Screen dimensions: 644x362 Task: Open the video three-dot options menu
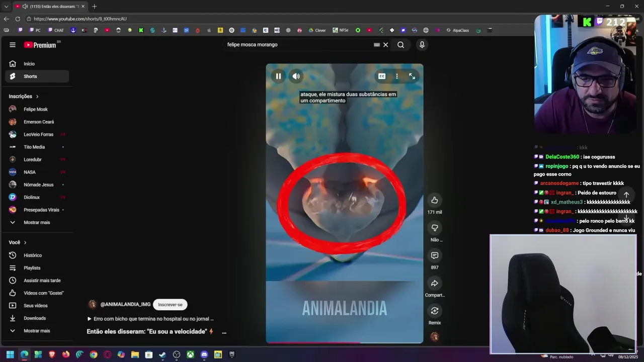tap(397, 76)
